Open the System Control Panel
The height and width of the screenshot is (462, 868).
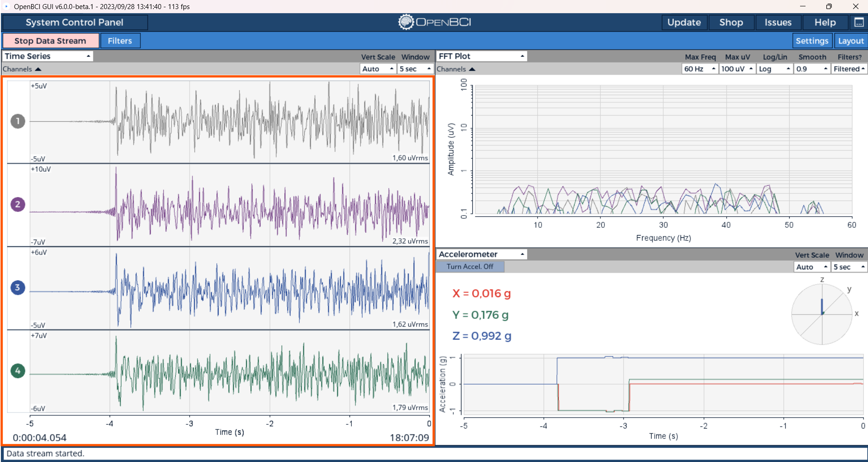[75, 22]
